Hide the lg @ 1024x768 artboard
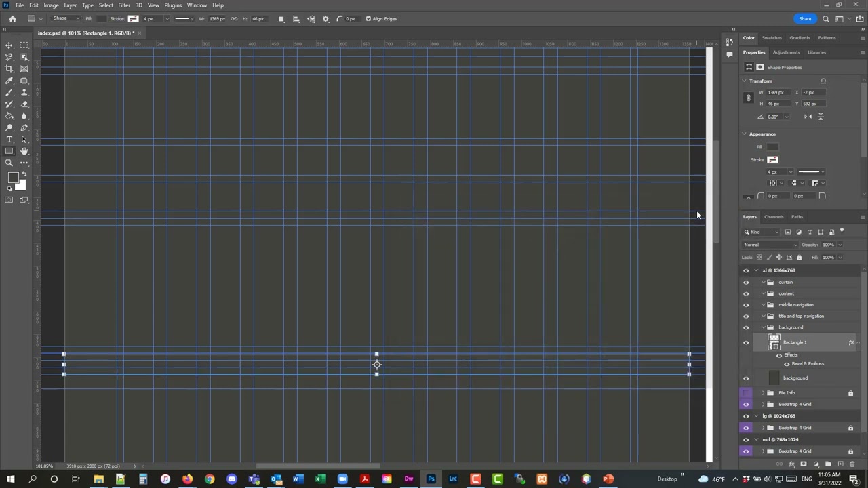Viewport: 868px width, 488px height. pos(746,416)
